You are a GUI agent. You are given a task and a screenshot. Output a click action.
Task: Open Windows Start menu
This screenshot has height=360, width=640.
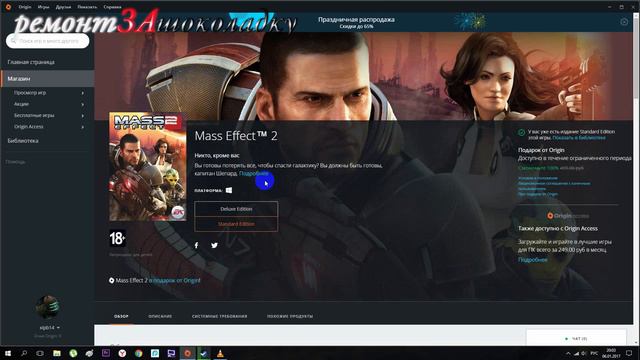click(8, 353)
